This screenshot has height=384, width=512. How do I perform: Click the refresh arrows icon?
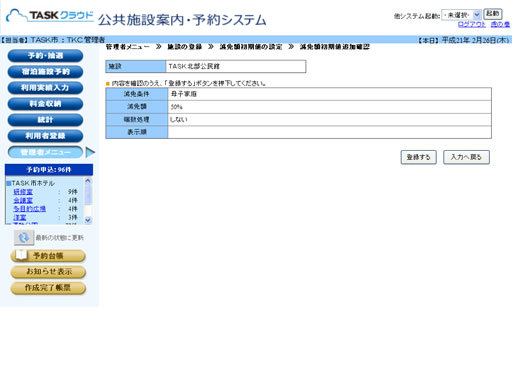point(24,238)
